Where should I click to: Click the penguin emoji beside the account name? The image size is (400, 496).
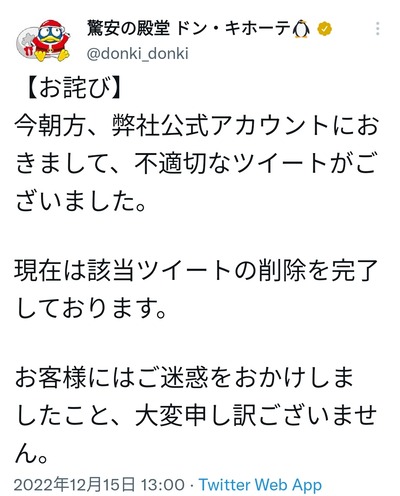[x=301, y=29]
